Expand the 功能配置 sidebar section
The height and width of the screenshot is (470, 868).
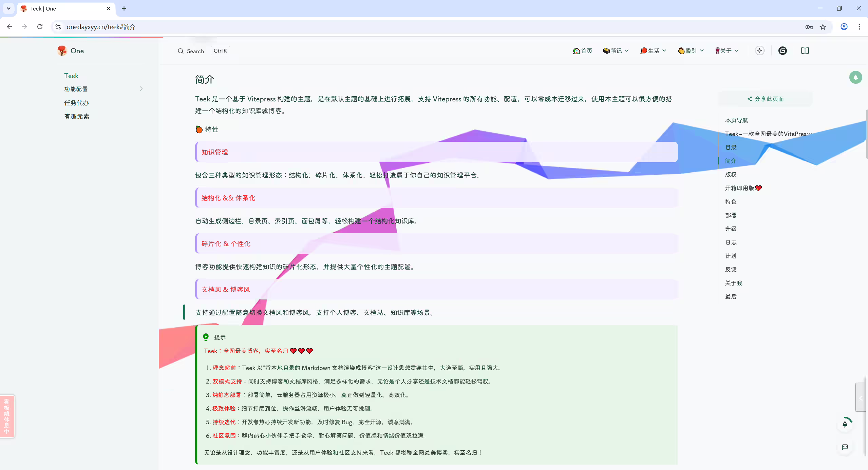(103, 89)
